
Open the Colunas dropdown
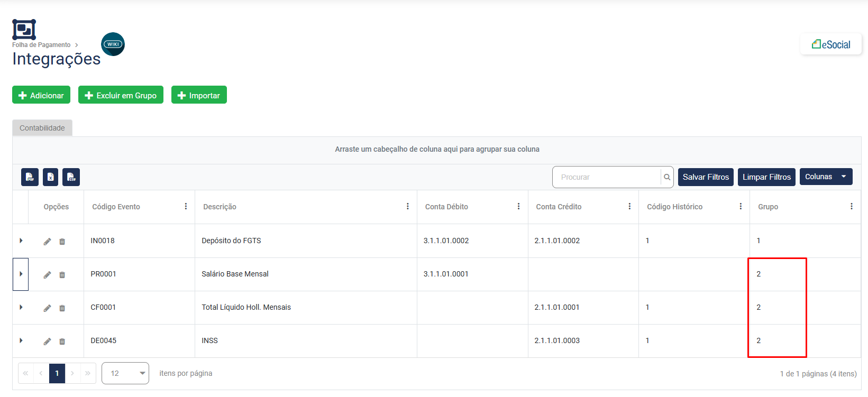pos(826,177)
